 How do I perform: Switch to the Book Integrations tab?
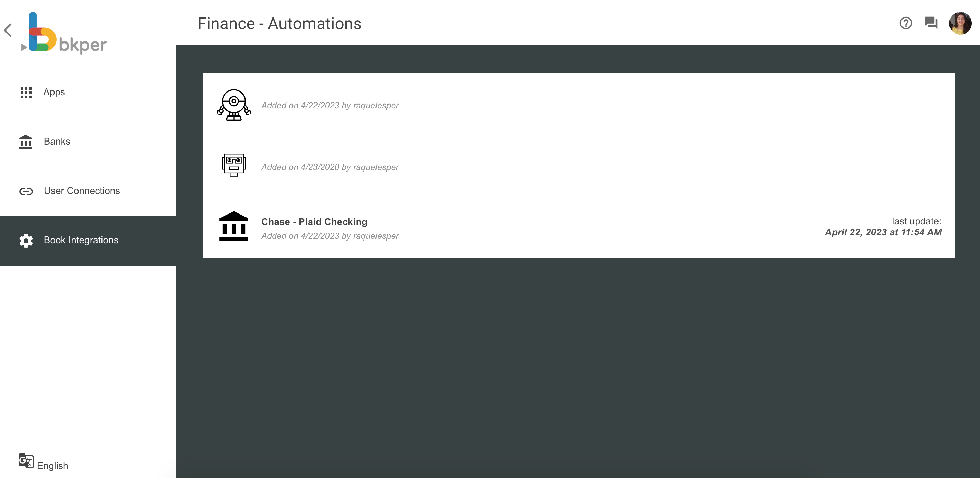pyautogui.click(x=81, y=240)
